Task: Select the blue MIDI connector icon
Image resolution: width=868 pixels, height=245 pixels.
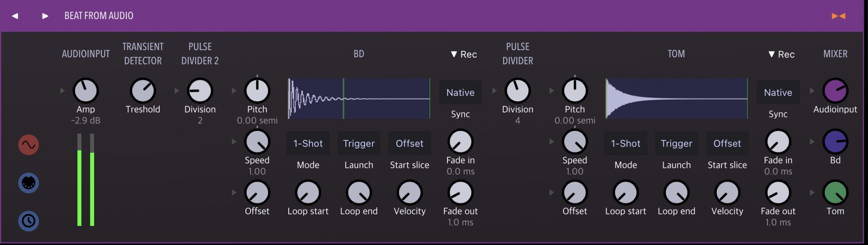Action: click(29, 183)
